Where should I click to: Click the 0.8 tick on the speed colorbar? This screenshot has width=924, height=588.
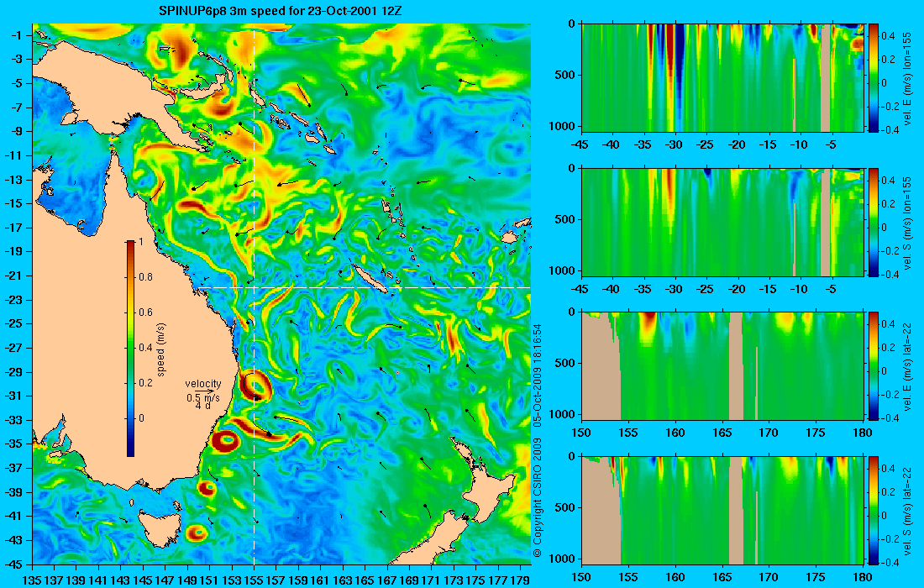[145, 277]
